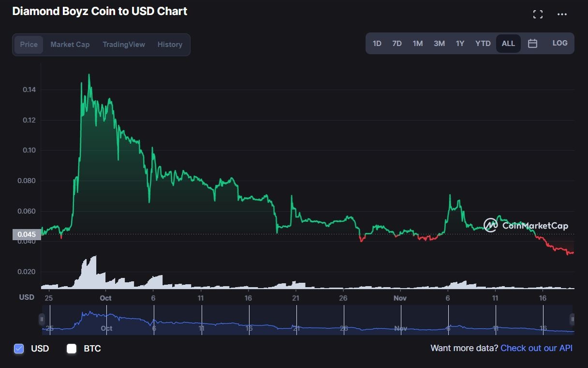Click the CoinMarketCap logo watermark
This screenshot has height=368, width=588.
(526, 226)
